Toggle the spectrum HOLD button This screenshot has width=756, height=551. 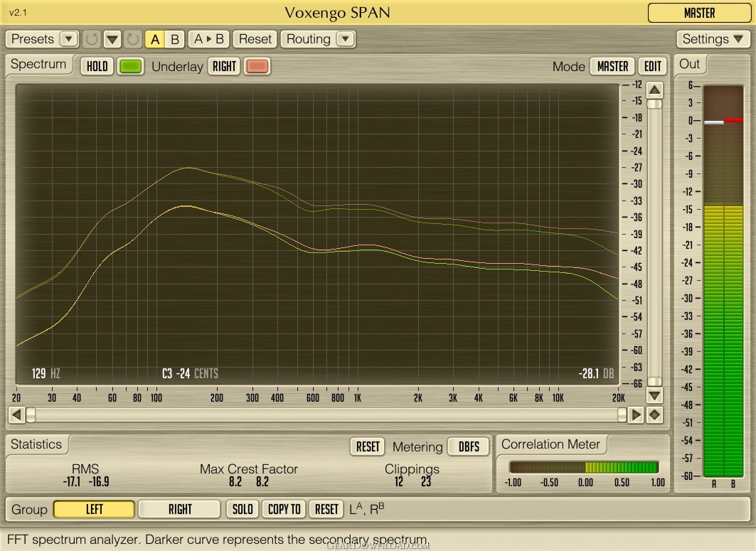[x=97, y=67]
